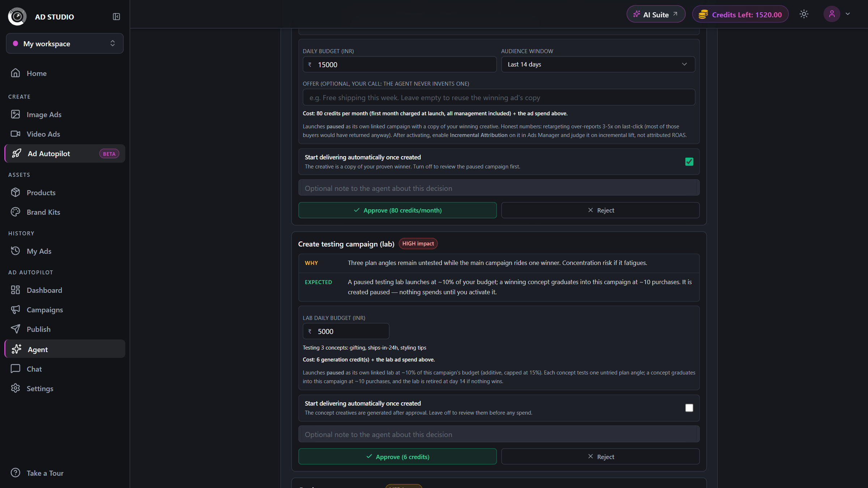Click the 'Testing 3 concepts' line
The image size is (868, 488).
pos(364,347)
